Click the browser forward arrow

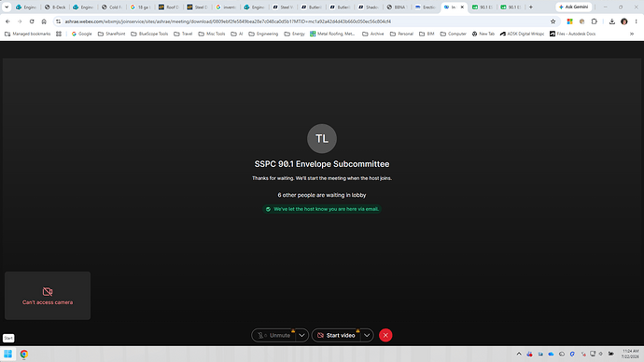pyautogui.click(x=20, y=21)
